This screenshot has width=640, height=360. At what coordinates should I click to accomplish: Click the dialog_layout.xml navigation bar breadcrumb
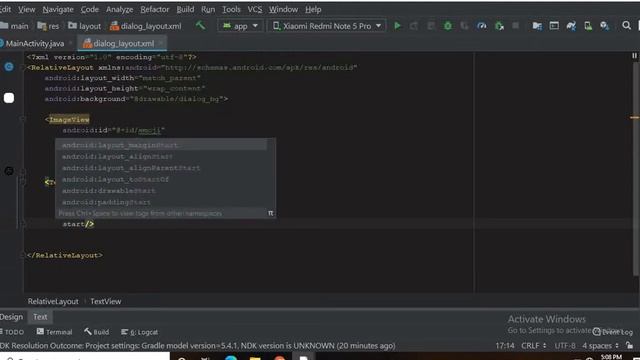146,26
